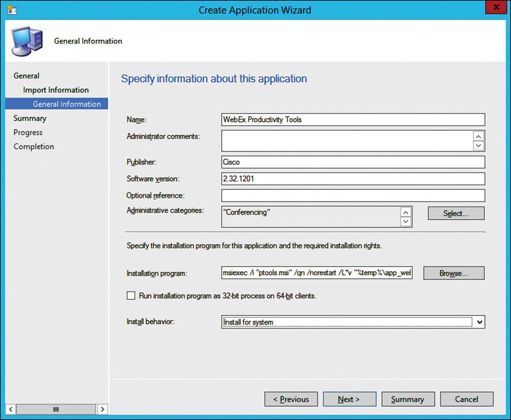Click the Install behavior label
511x420 pixels.
pyautogui.click(x=150, y=322)
